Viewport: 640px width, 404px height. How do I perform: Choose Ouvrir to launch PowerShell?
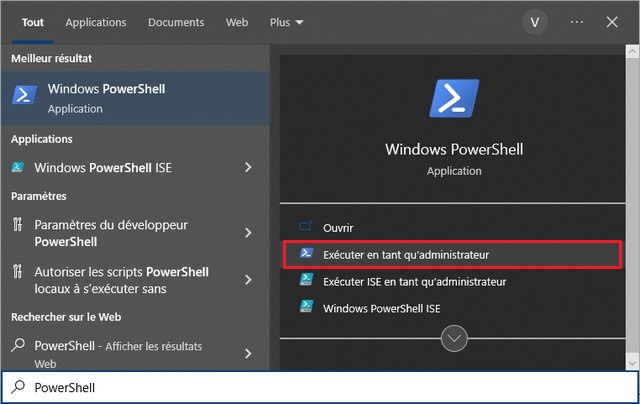click(x=338, y=228)
